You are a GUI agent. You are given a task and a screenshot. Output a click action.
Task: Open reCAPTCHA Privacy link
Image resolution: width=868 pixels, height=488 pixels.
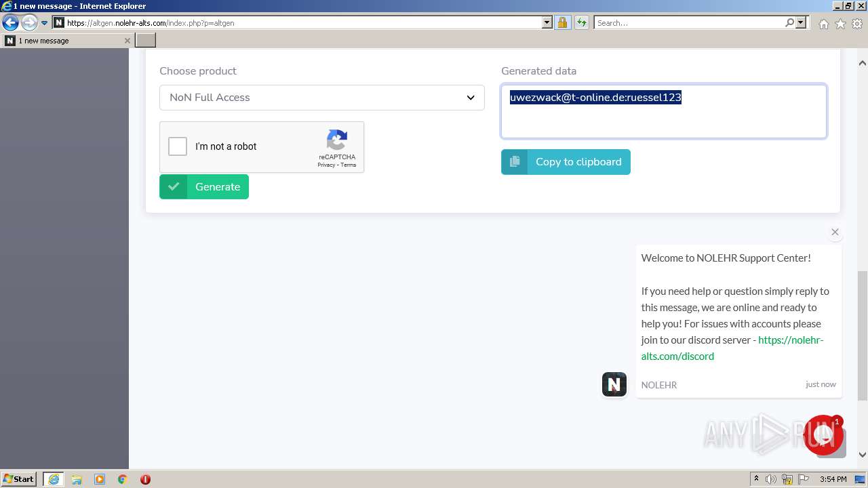[x=326, y=165]
